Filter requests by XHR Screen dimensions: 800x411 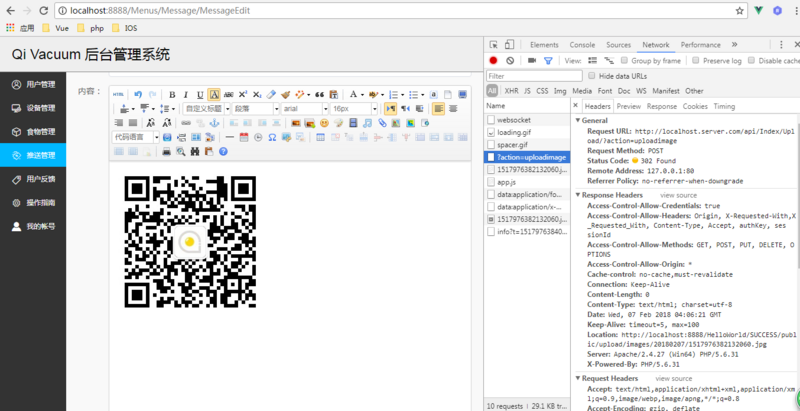[x=511, y=91]
